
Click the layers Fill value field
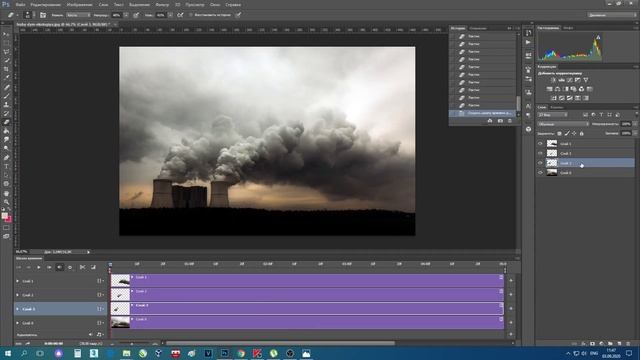pyautogui.click(x=625, y=133)
